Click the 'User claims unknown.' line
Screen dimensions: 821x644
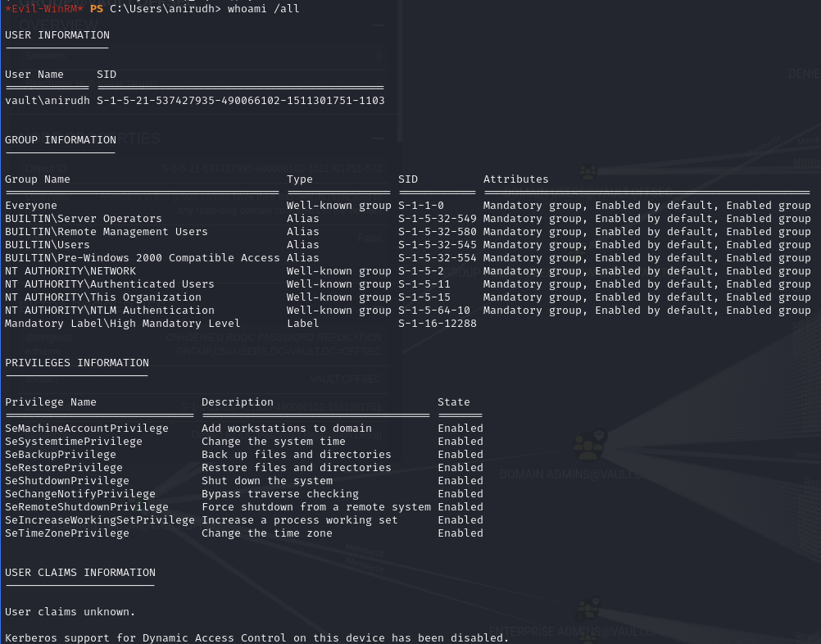[x=70, y=612]
